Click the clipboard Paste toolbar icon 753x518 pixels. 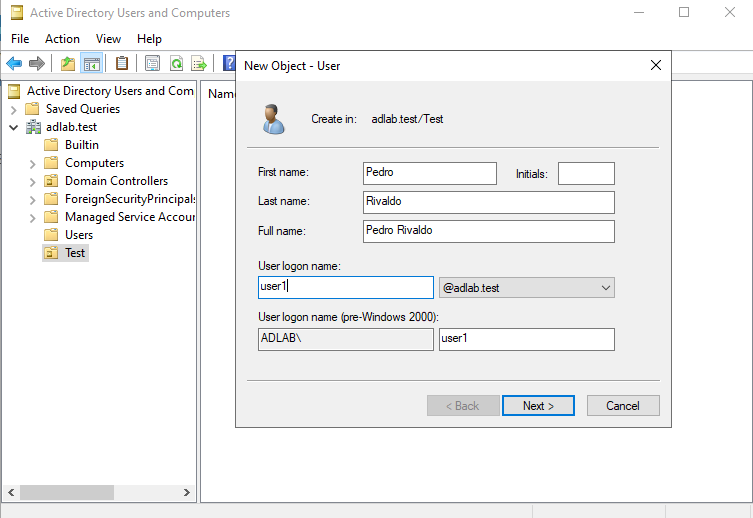(x=122, y=64)
